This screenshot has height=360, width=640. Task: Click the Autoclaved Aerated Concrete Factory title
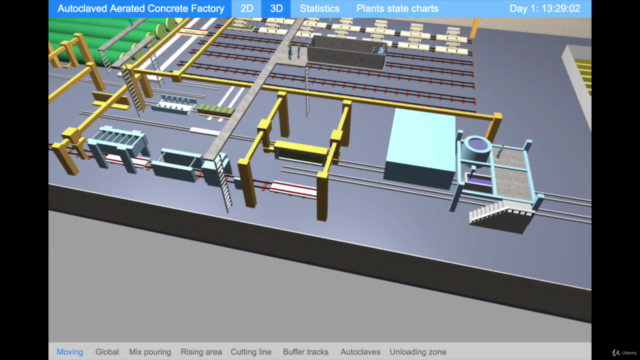click(140, 9)
